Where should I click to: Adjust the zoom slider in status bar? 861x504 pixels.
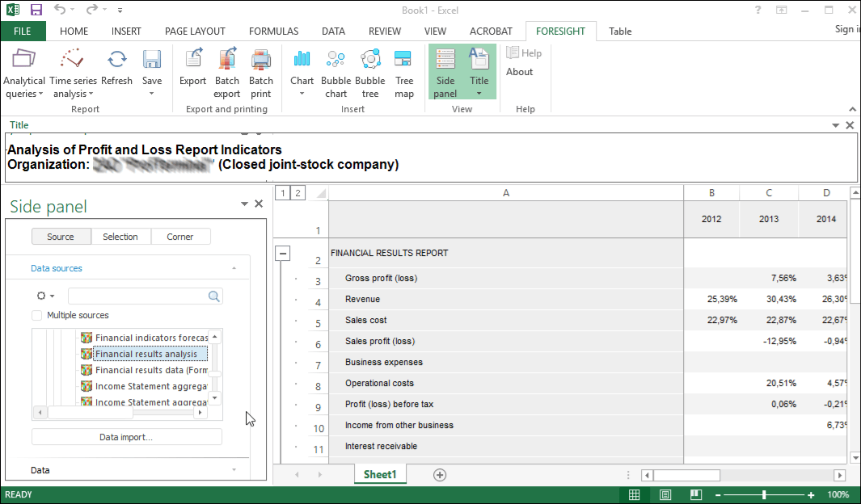tap(764, 494)
